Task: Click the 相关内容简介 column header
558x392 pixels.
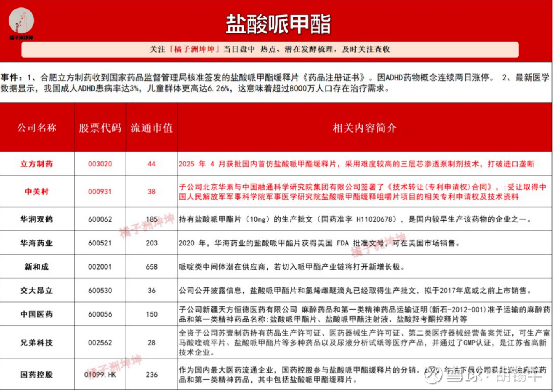Action: click(365, 128)
